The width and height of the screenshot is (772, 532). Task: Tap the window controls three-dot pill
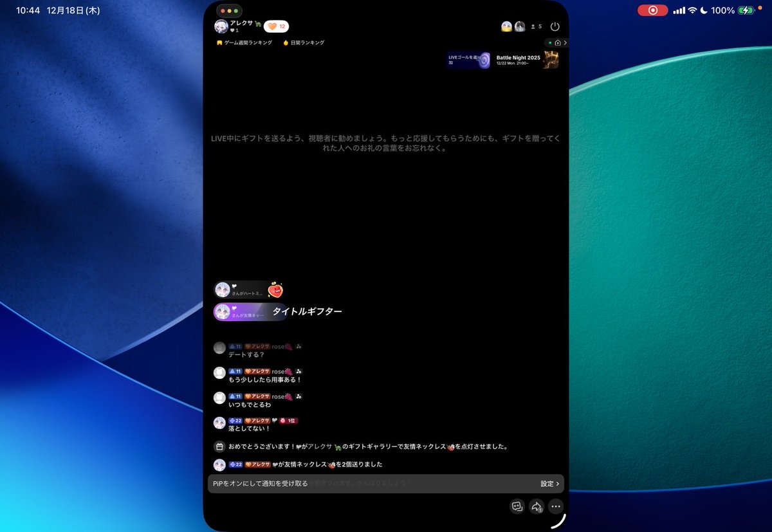pyautogui.click(x=229, y=11)
